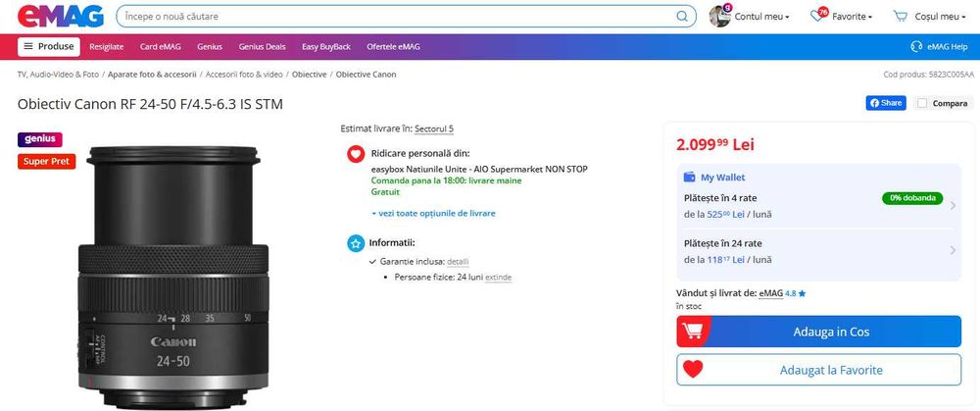The width and height of the screenshot is (980, 411).
Task: Click the heart icon on Adaugat la Favorite
Action: pos(693,370)
